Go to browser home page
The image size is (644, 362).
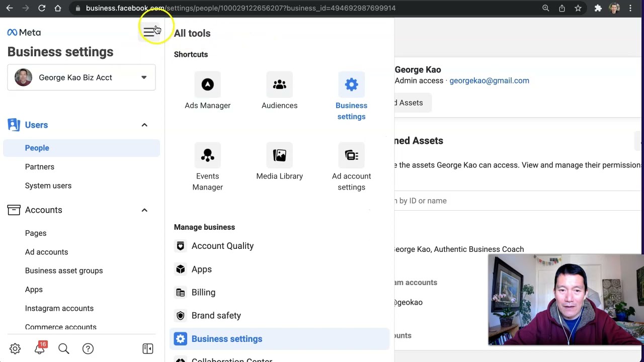click(x=58, y=8)
